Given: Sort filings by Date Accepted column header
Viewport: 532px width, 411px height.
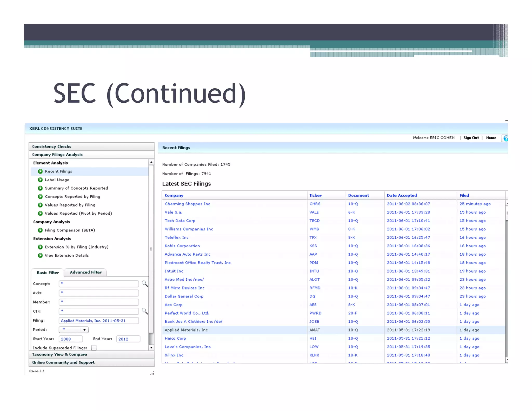Looking at the screenshot, I should coord(402,195).
